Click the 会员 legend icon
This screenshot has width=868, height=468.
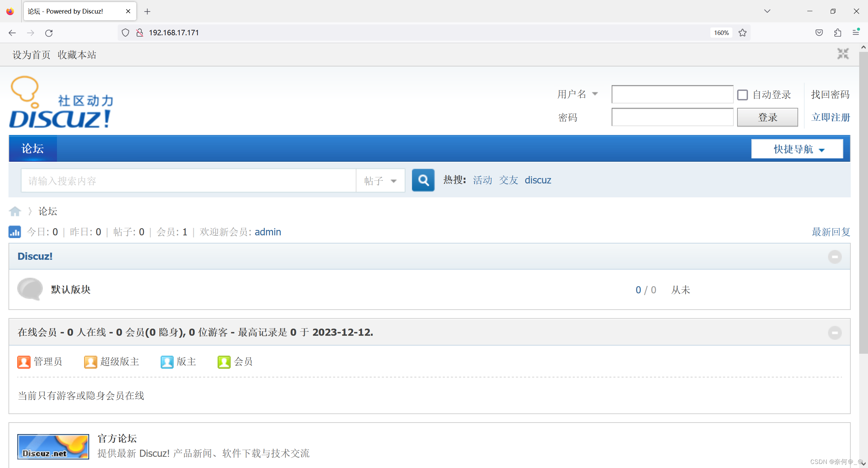[x=223, y=362]
